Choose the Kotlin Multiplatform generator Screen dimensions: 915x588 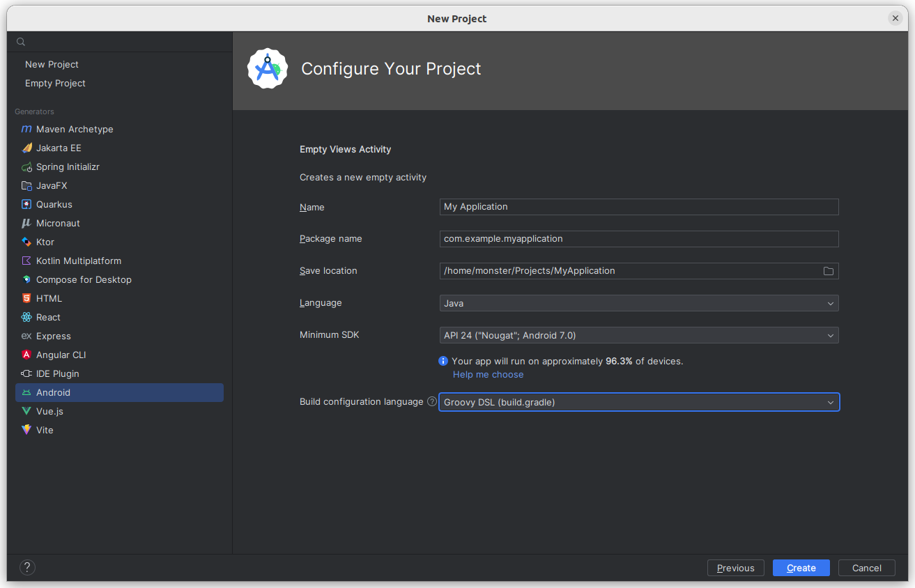[x=119, y=261]
